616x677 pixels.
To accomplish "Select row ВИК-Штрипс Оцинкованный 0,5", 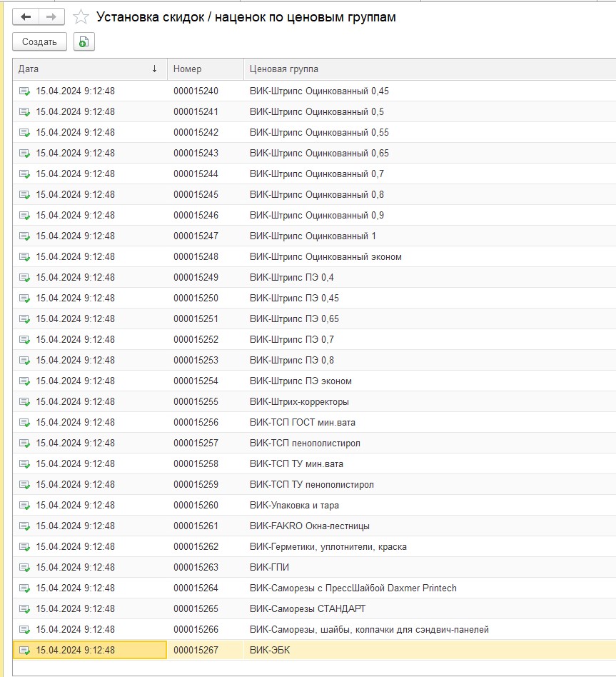I will (x=317, y=112).
